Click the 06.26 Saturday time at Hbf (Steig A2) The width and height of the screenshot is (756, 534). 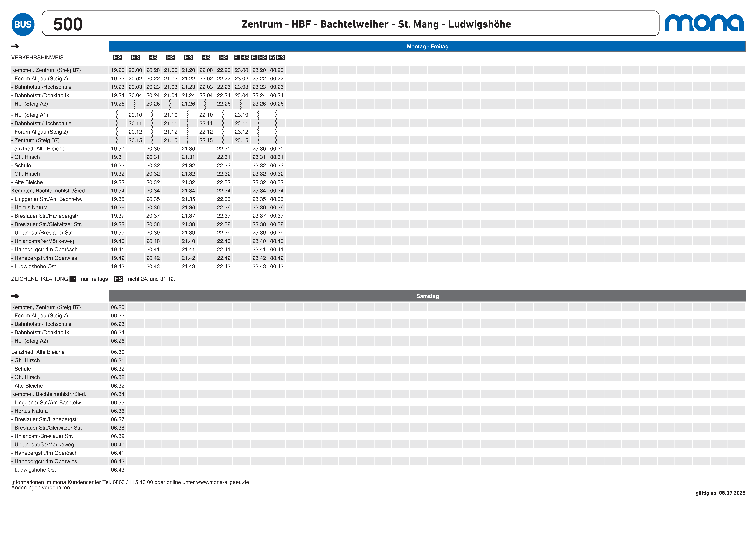(x=118, y=341)
